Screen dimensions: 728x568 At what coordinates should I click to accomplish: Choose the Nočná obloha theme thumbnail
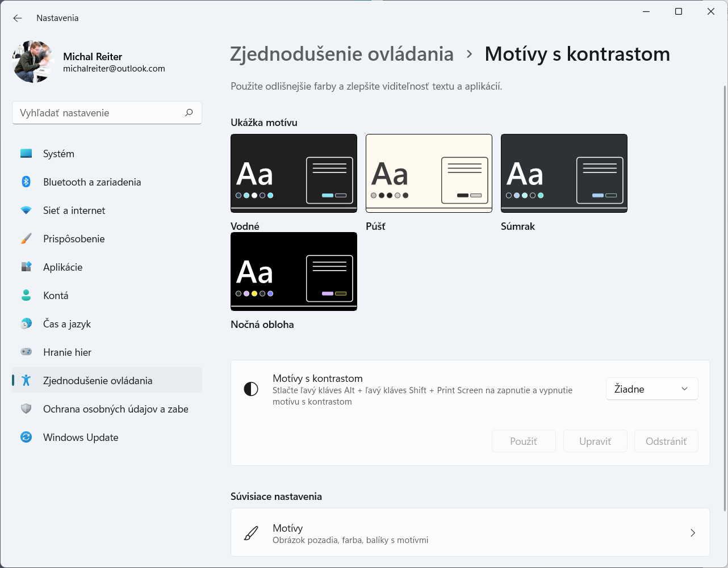coord(294,272)
